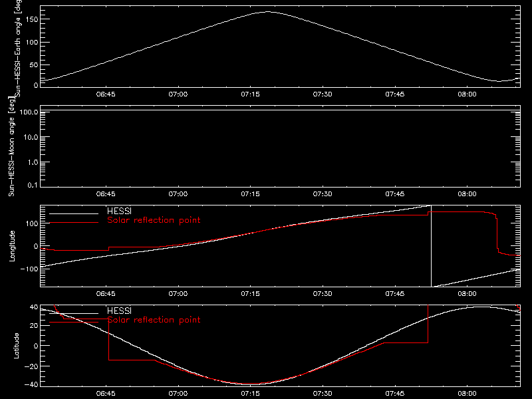Click 06:45 under the Moon angle plot
532x399 pixels.
(106, 194)
